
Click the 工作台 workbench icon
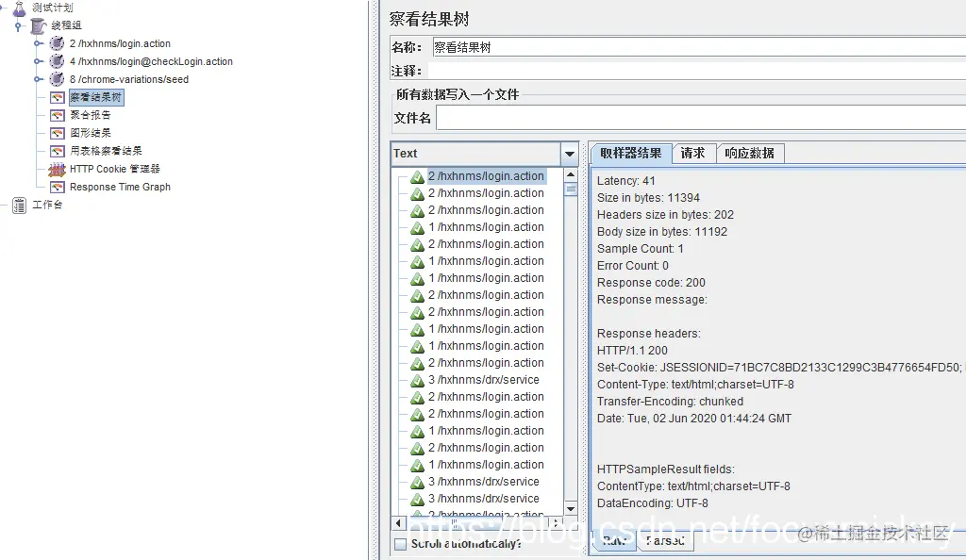(x=20, y=205)
